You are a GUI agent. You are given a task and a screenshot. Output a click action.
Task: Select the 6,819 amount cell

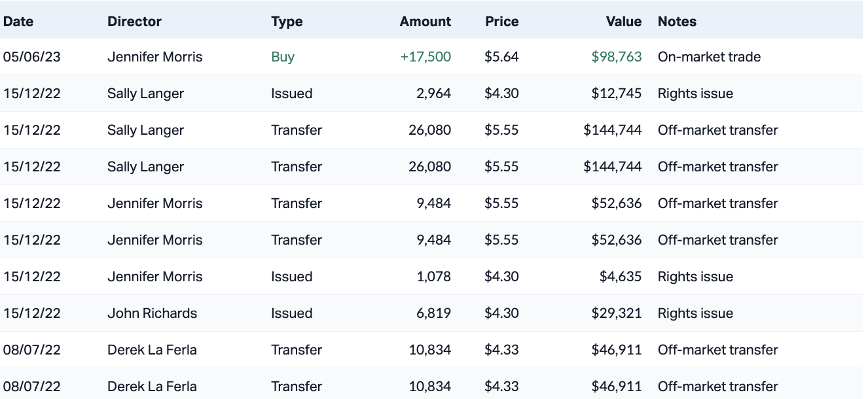point(433,313)
